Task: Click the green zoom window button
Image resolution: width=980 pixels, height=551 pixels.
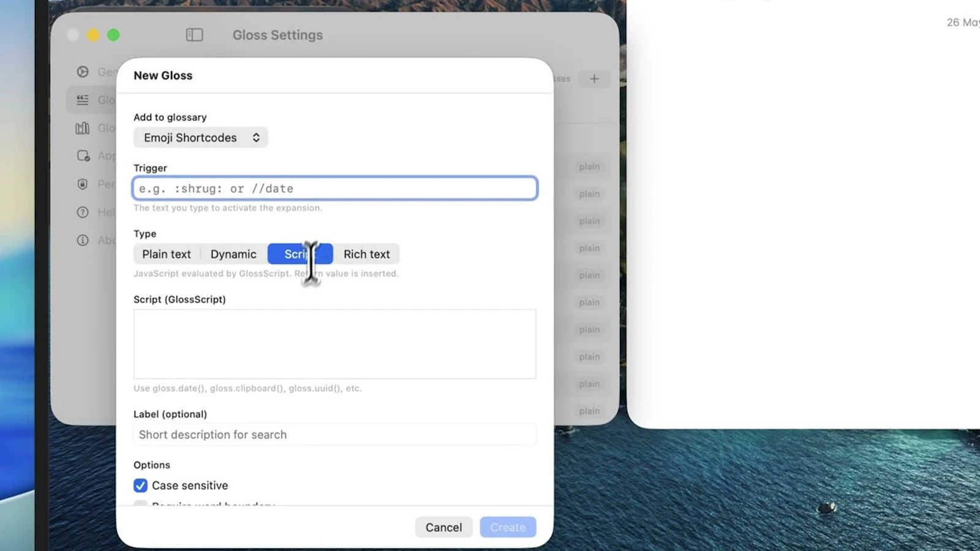Action: click(113, 35)
